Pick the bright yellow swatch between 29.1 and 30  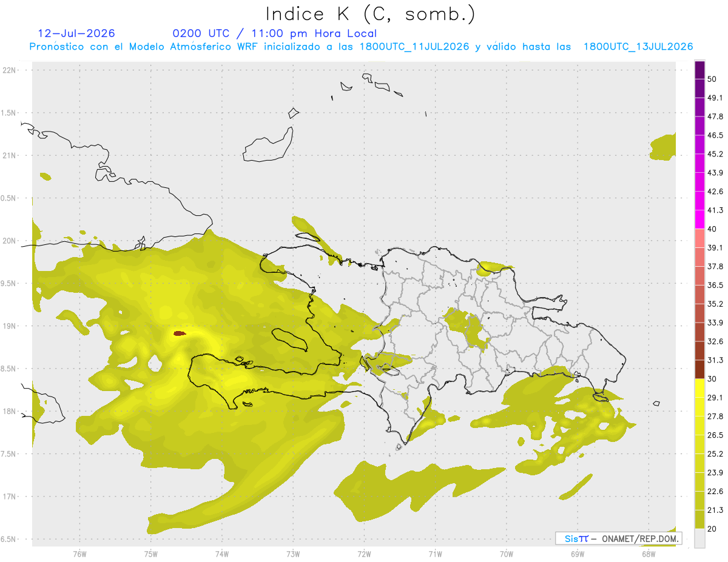699,388
